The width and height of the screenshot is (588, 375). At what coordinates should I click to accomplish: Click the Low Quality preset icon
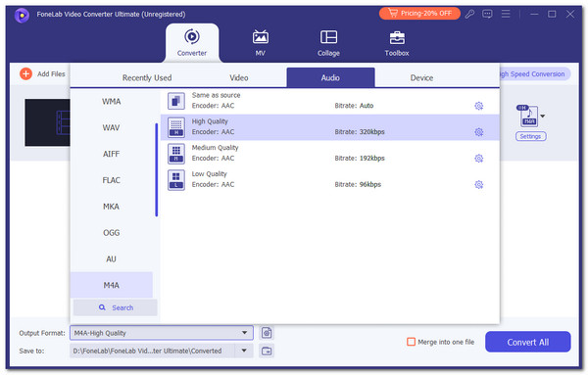point(176,180)
